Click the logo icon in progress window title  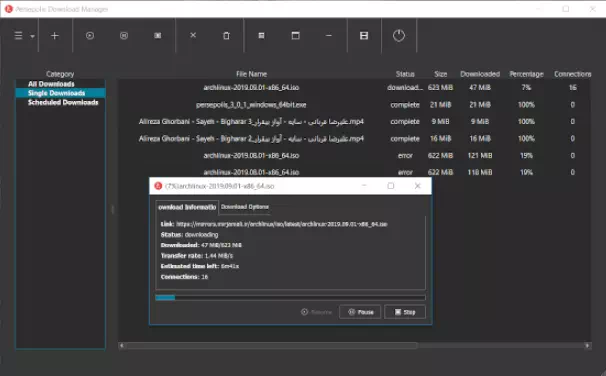(x=158, y=186)
